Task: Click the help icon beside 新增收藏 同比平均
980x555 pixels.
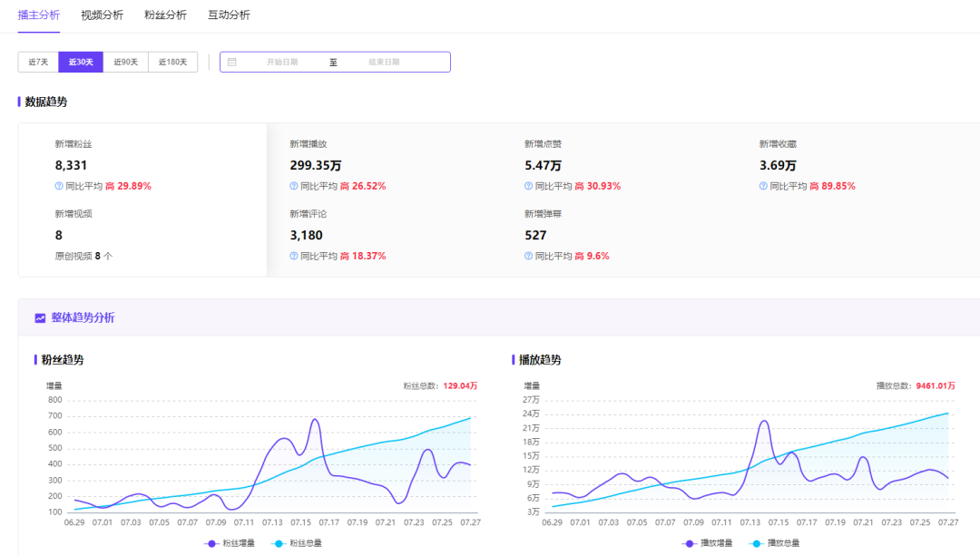Action: pyautogui.click(x=764, y=186)
